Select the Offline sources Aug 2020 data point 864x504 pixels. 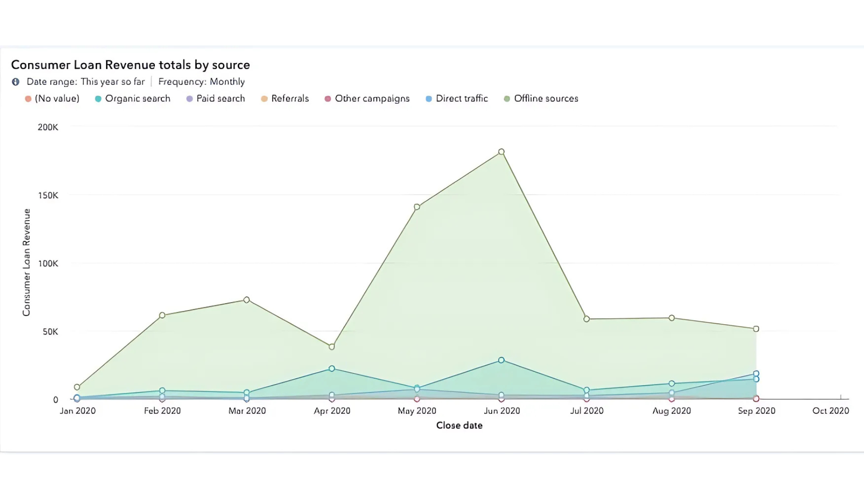tap(672, 318)
